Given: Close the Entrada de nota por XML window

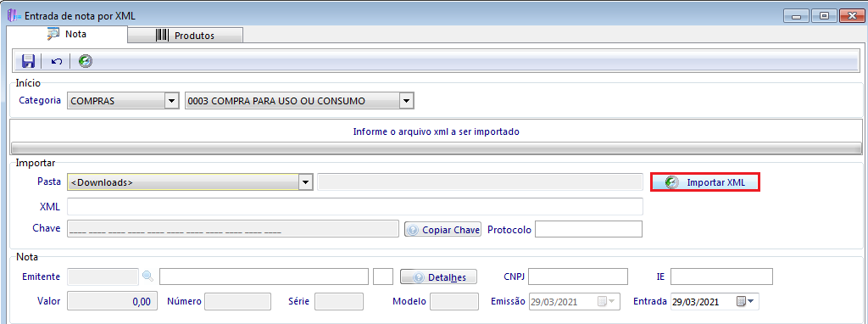Looking at the screenshot, I should 853,16.
